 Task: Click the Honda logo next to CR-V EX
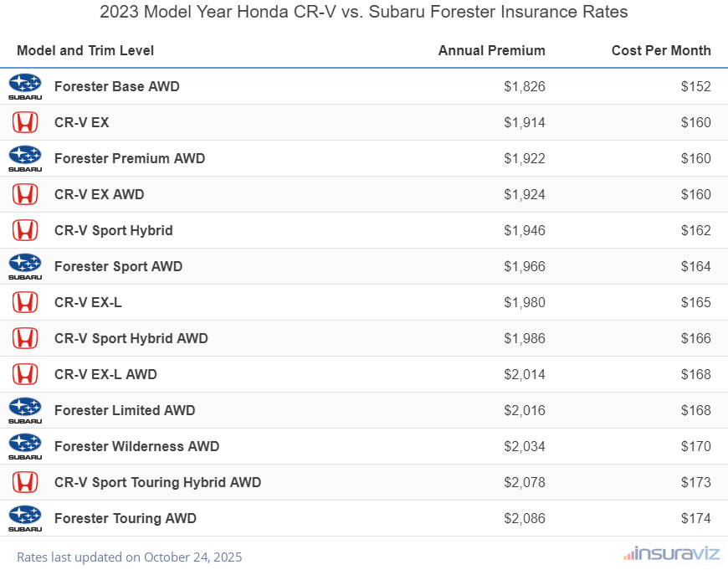pos(25,122)
